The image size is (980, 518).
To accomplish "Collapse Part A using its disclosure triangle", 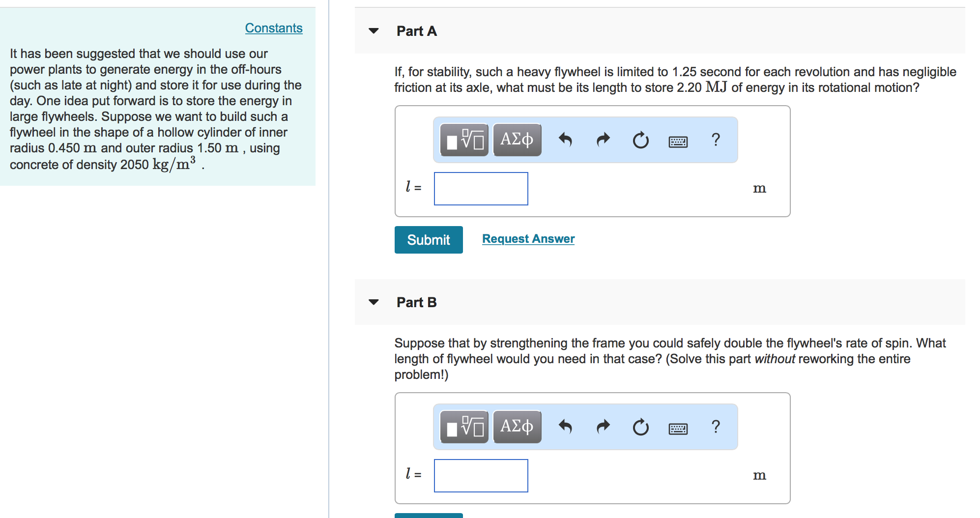I will [x=374, y=31].
